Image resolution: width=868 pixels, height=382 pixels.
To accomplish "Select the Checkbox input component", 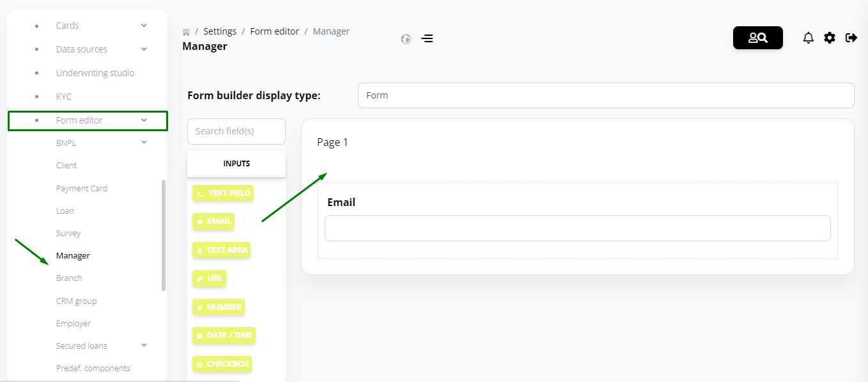I will coord(222,364).
